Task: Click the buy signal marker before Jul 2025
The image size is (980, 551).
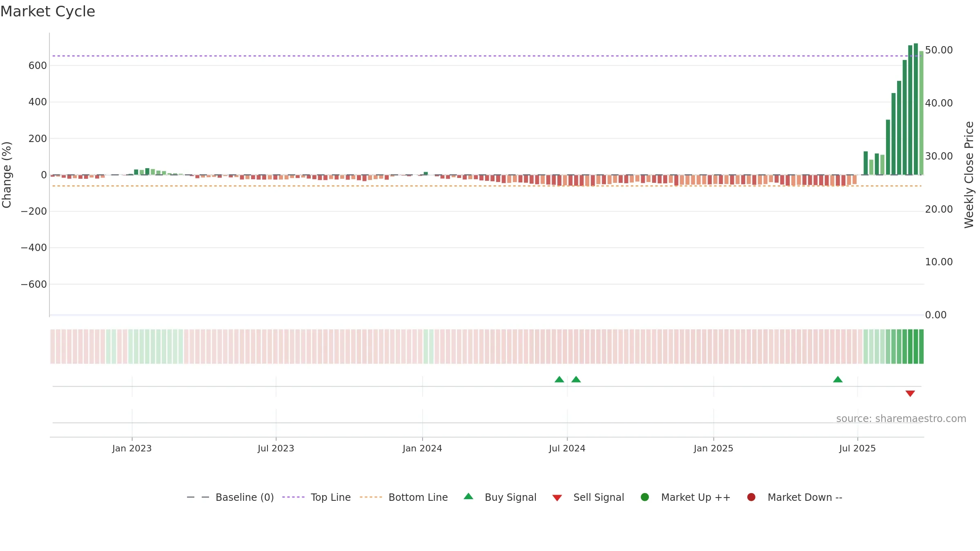Action: (838, 380)
